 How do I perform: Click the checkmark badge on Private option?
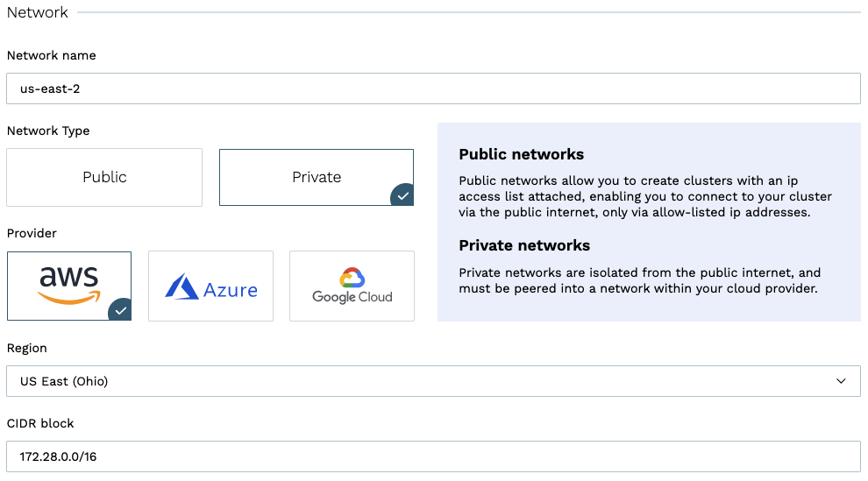tap(403, 196)
